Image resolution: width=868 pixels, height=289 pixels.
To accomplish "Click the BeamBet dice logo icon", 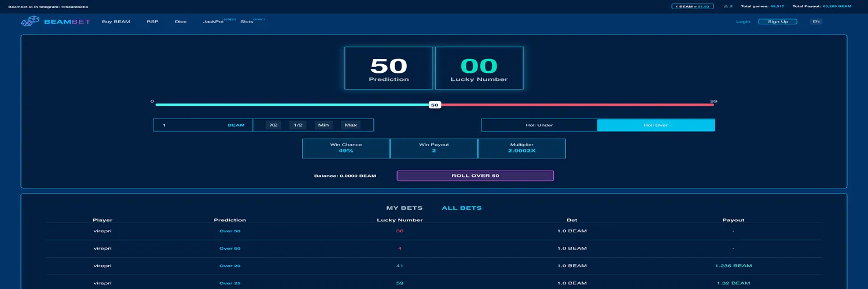I will [30, 21].
